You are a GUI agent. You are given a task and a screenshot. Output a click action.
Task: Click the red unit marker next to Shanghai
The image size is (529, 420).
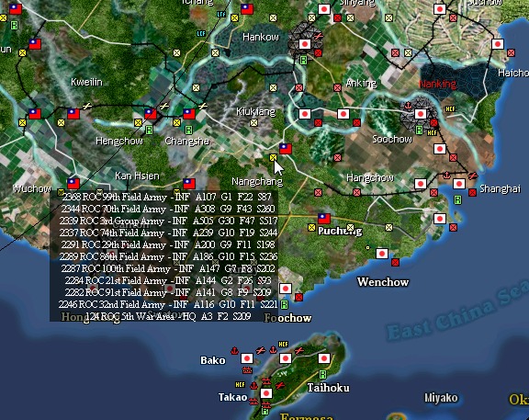[472, 192]
